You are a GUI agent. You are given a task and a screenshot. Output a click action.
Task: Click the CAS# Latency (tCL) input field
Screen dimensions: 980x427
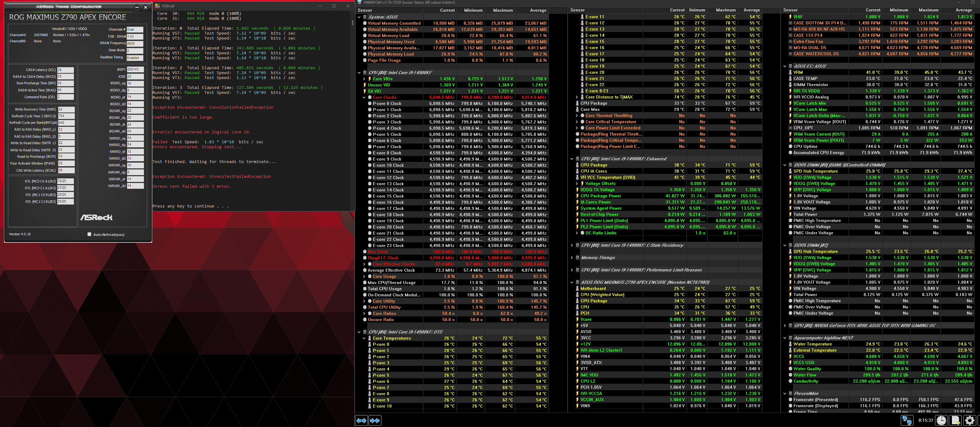tap(65, 70)
